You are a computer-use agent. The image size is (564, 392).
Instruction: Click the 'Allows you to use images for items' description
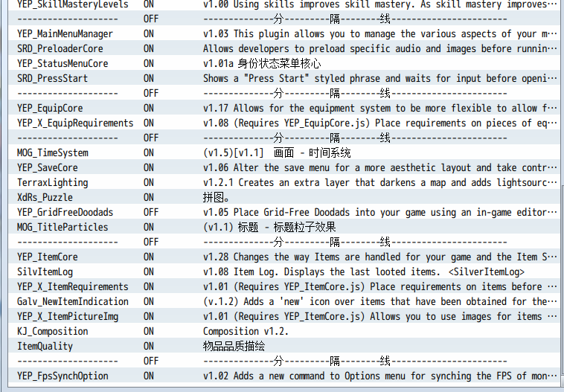pyautogui.click(x=380, y=316)
